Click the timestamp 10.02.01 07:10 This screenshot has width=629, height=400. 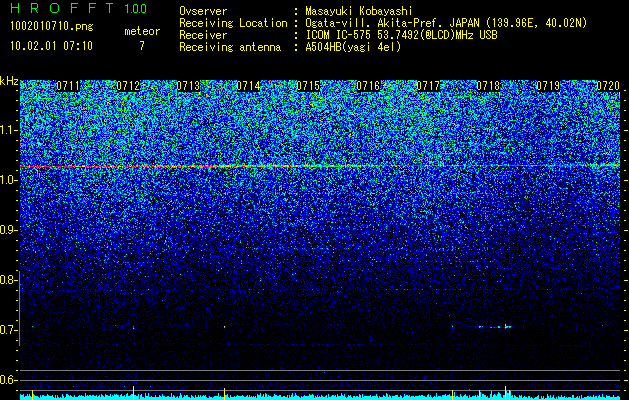coord(51,46)
